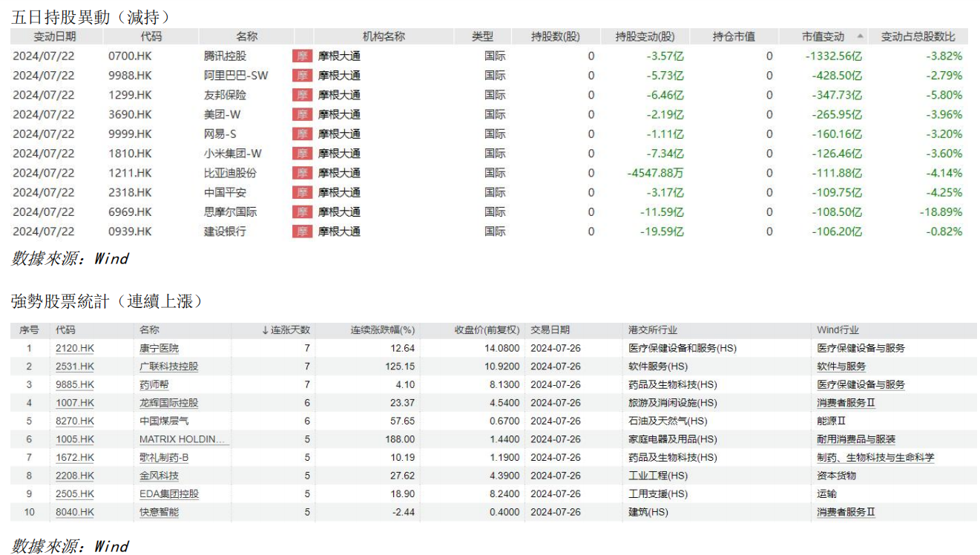Click the 摩 institution icon in the 建设银行 row
This screenshot has height=555, width=980.
click(302, 231)
